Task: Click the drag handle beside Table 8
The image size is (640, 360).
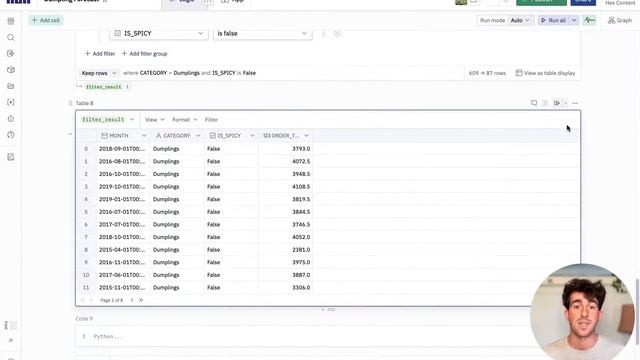Action: [x=71, y=103]
